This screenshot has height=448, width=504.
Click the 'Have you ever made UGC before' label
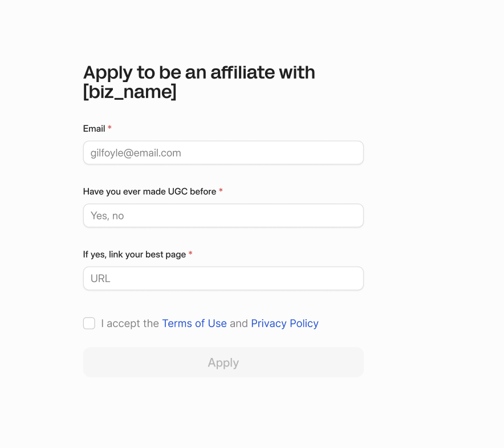(149, 192)
